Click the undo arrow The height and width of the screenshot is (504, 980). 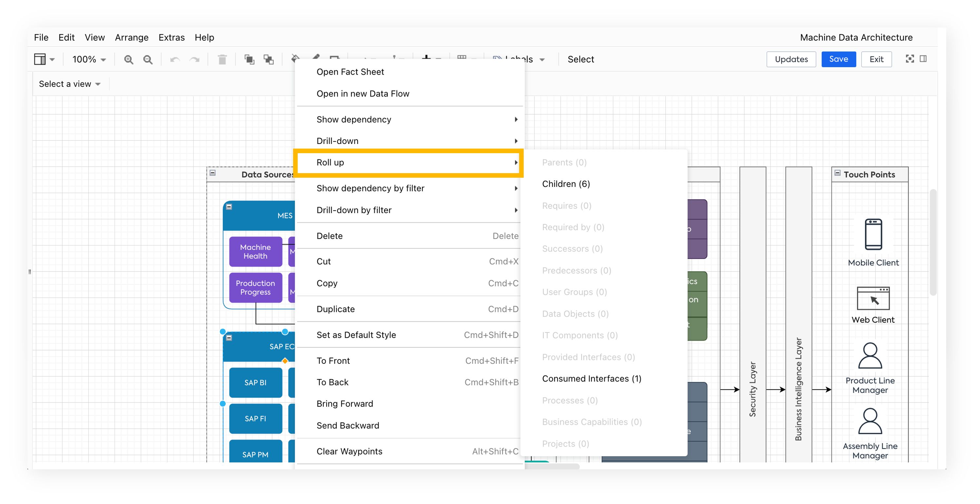tap(175, 60)
